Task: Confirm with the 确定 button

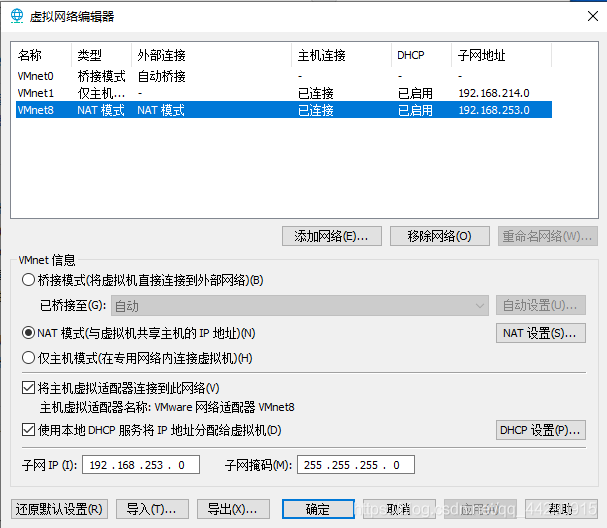Action: [x=318, y=509]
